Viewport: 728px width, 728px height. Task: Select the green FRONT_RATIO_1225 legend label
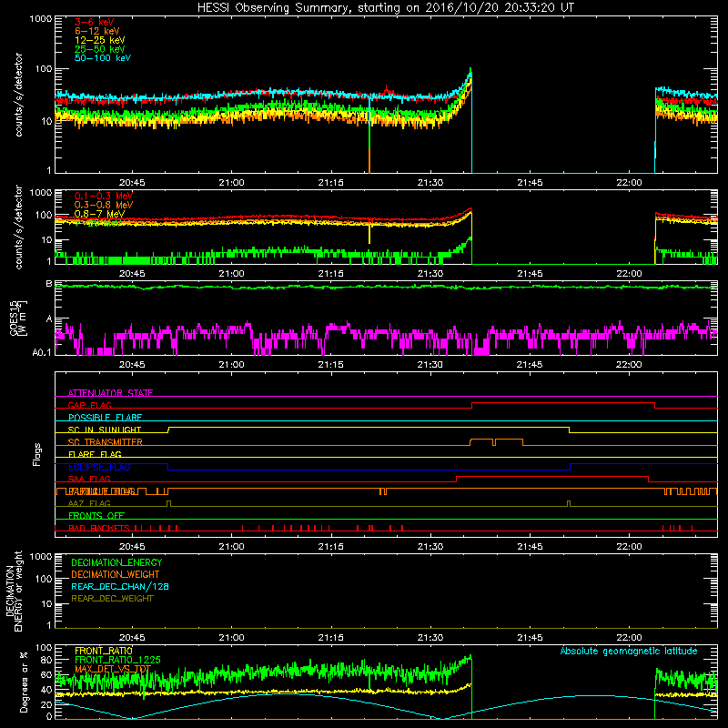point(117,660)
